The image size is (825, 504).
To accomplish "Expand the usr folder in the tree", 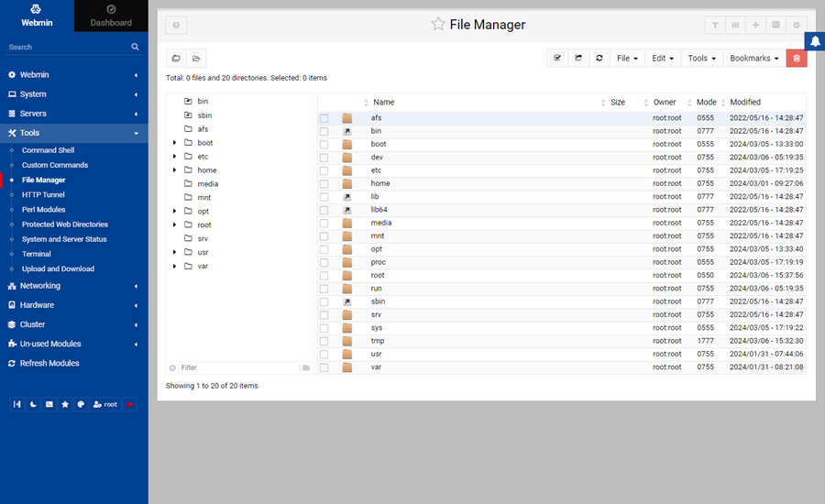I will click(175, 252).
